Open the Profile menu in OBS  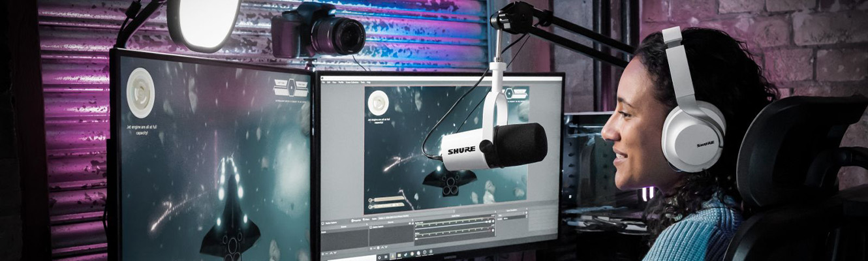point(341,82)
